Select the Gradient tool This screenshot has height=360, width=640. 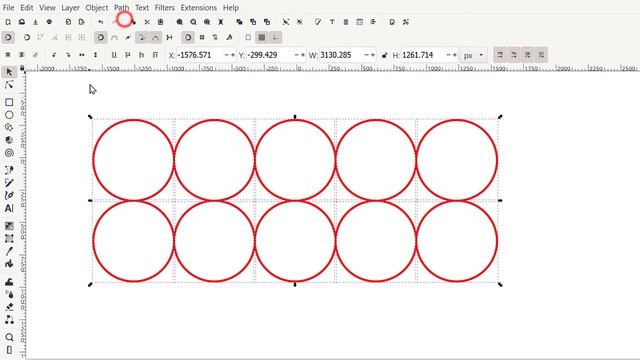pos(9,225)
